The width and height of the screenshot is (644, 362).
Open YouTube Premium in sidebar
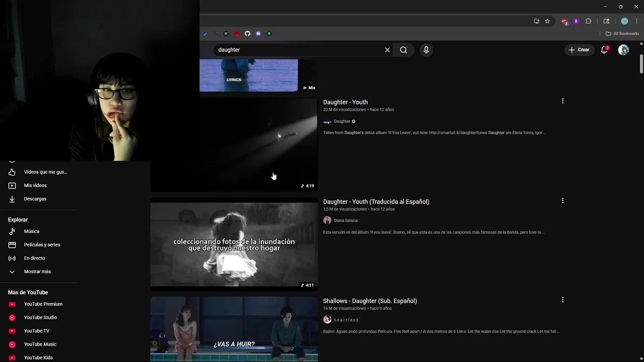pos(43,304)
